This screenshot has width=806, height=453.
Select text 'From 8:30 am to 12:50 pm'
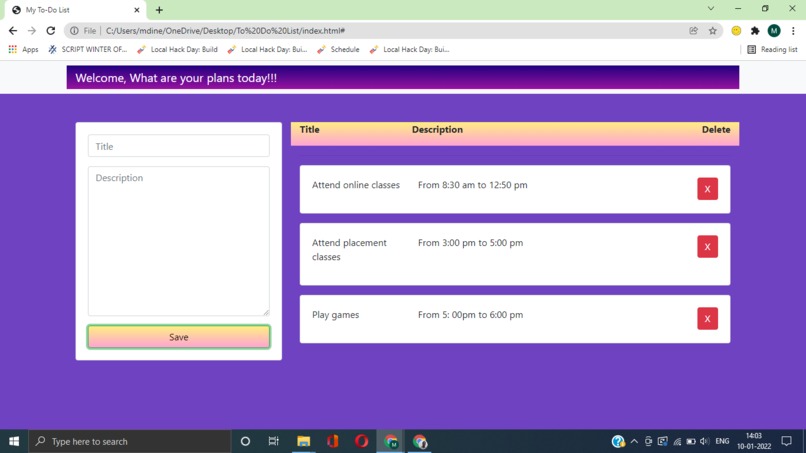tap(472, 185)
